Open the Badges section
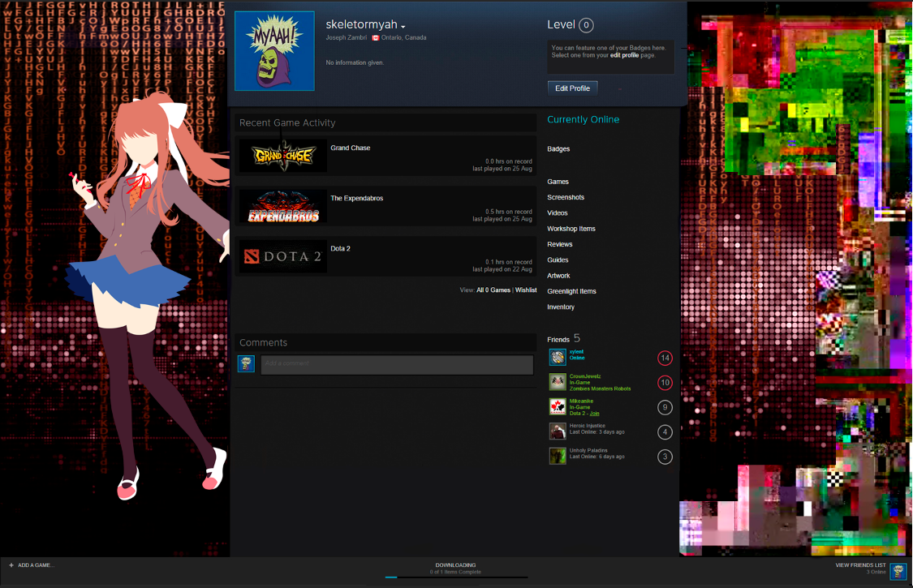913x588 pixels. click(558, 149)
